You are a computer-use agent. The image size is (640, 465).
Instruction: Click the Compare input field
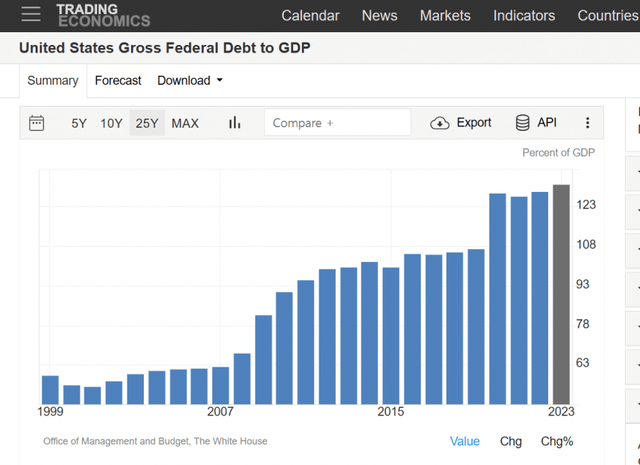pos(338,123)
